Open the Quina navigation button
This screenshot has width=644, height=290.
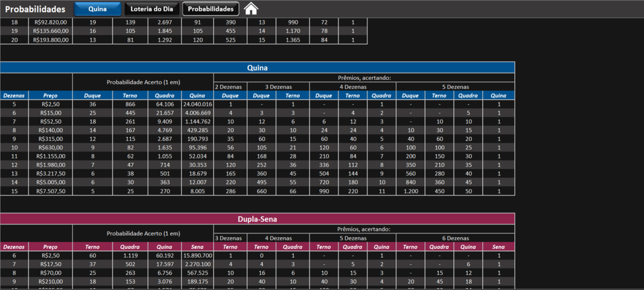coord(97,9)
